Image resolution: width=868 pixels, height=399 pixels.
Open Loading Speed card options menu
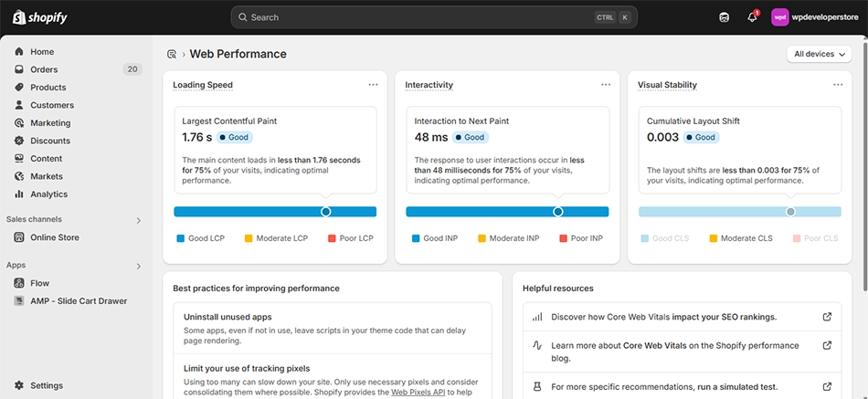[x=373, y=85]
